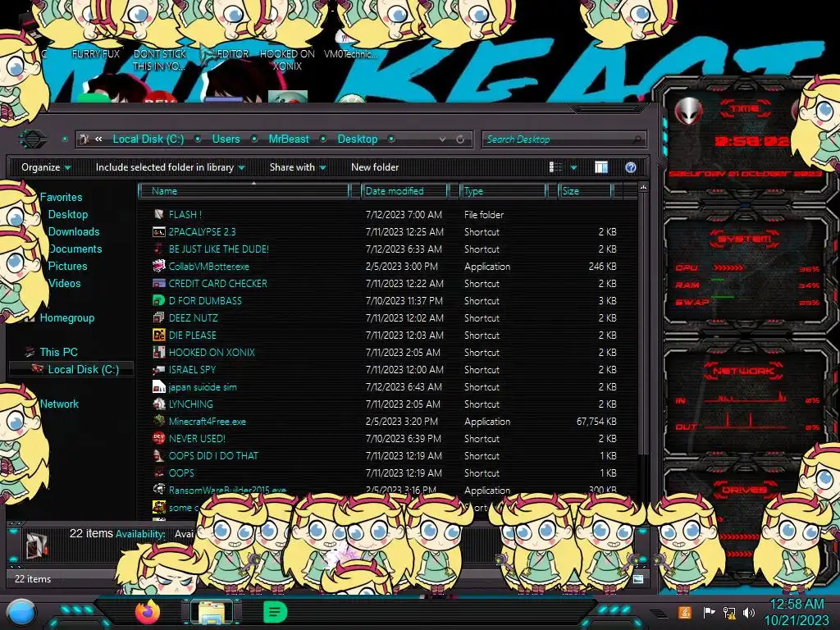Open Downloads in the navigation pane

(x=74, y=231)
